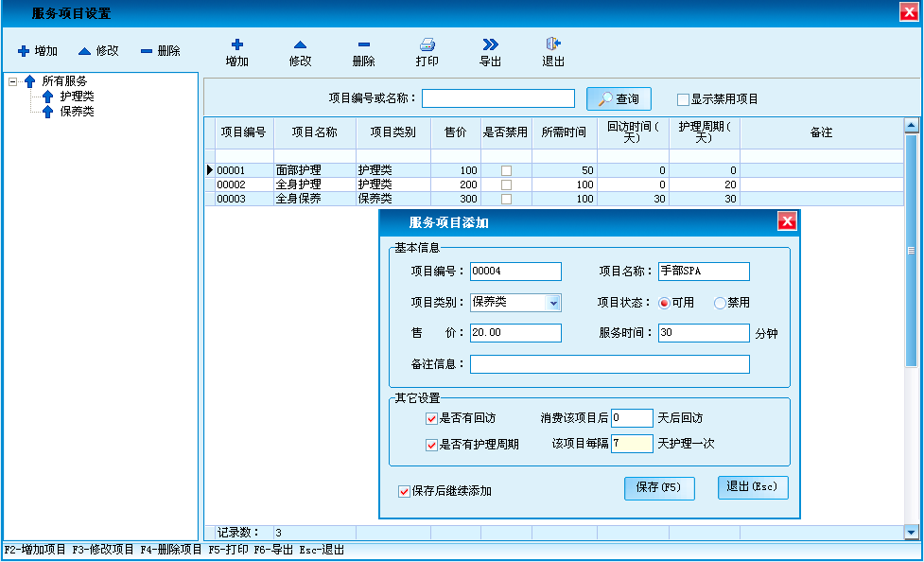Select the 禁用 radio button
The width and height of the screenshot is (924, 562).
[x=720, y=303]
